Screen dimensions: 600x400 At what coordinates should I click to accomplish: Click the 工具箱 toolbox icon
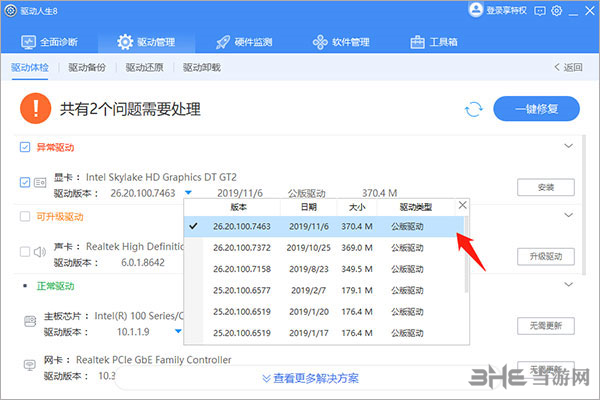(417, 42)
